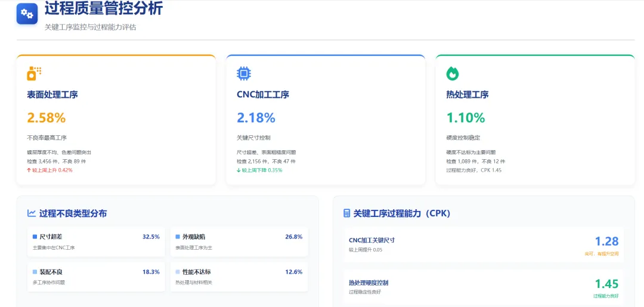
Task: Select the 性能不达标 defect type label
Action: [197, 272]
